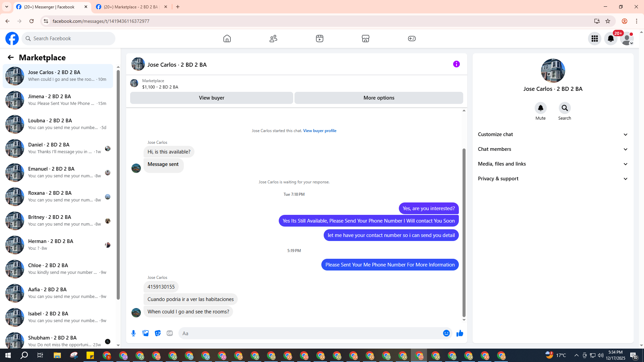Image resolution: width=644 pixels, height=362 pixels.
Task: Click the voice clip microphone icon
Action: [x=133, y=333]
